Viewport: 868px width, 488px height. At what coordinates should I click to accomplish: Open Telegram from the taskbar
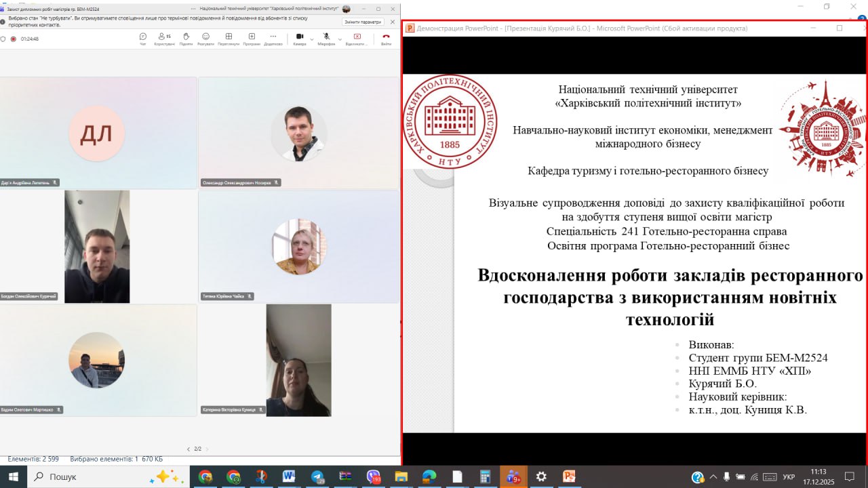click(318, 476)
